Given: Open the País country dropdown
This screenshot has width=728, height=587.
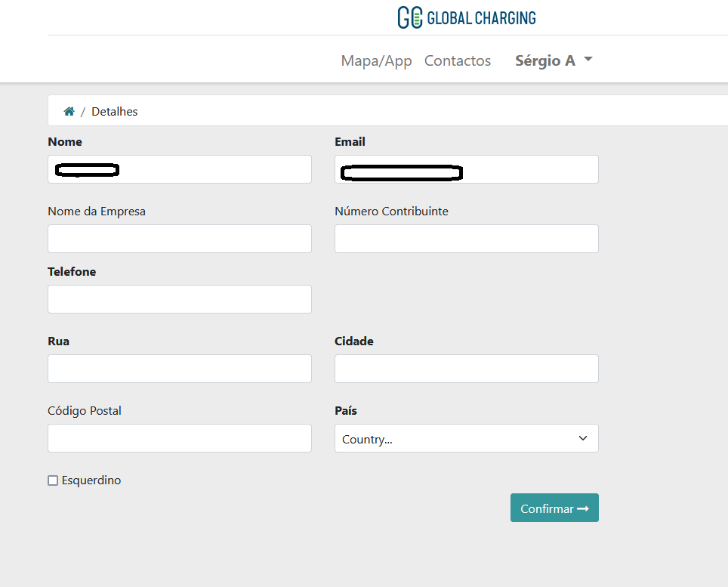Looking at the screenshot, I should pos(466,438).
